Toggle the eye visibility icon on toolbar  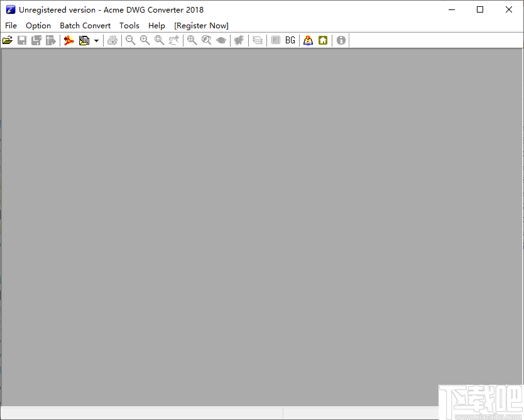click(221, 40)
